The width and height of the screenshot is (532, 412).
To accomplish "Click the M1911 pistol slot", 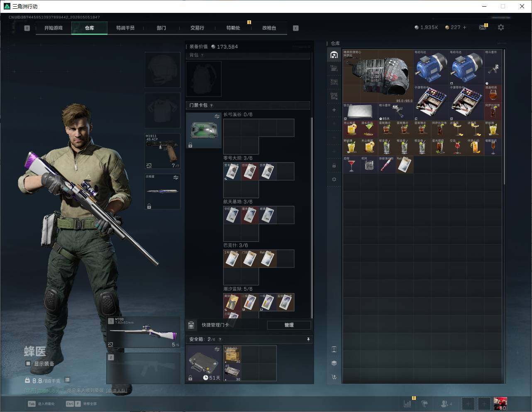I will (162, 151).
